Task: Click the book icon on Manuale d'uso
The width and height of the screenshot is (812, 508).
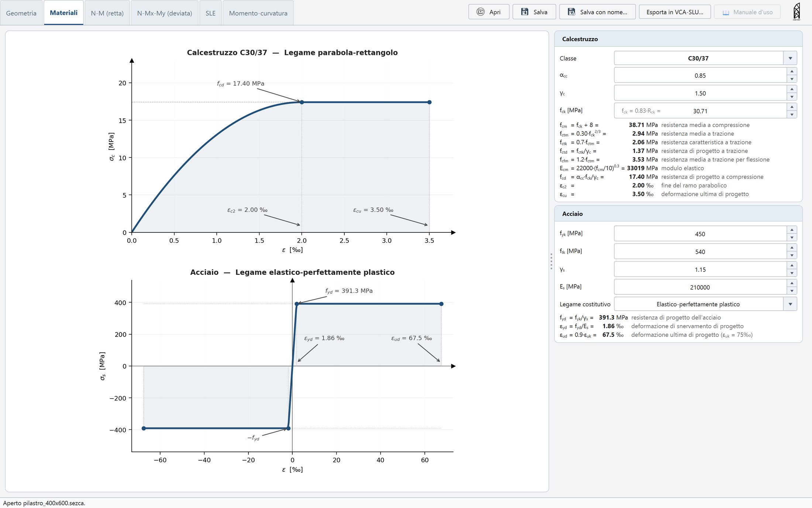Action: pos(726,13)
